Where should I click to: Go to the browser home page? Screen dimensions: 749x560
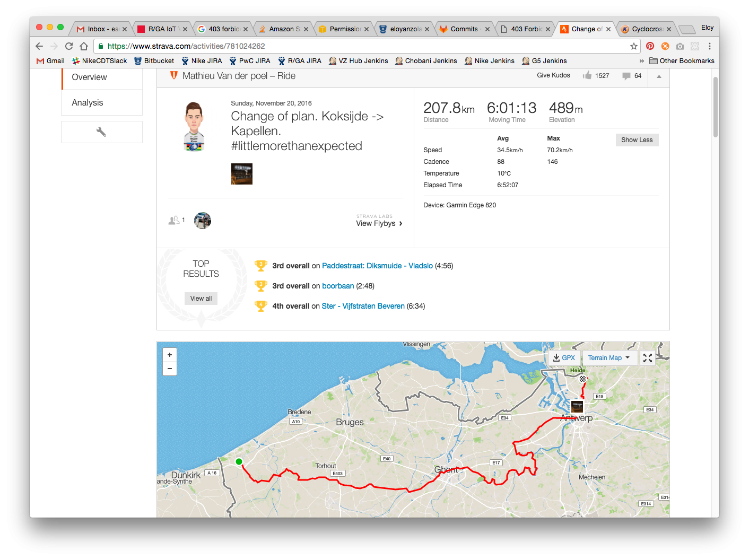84,46
